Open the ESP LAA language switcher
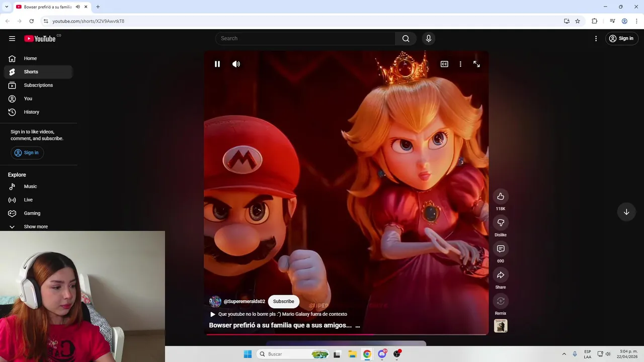The height and width of the screenshot is (362, 644). tap(588, 354)
